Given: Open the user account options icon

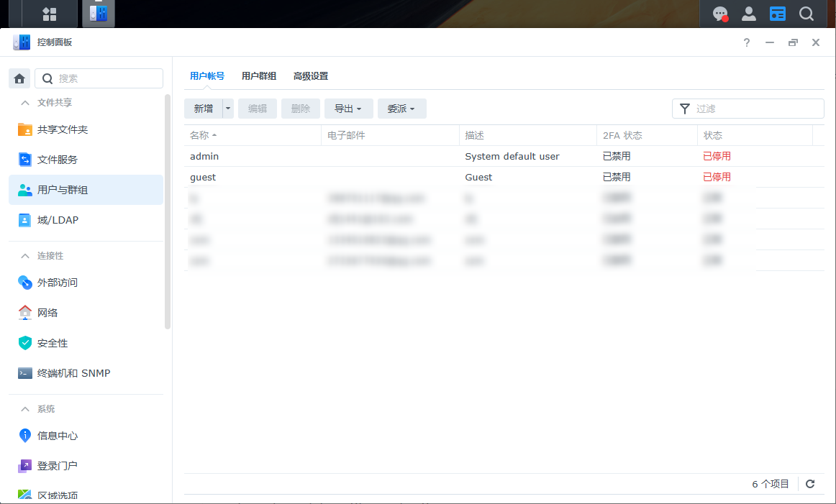Looking at the screenshot, I should click(749, 14).
